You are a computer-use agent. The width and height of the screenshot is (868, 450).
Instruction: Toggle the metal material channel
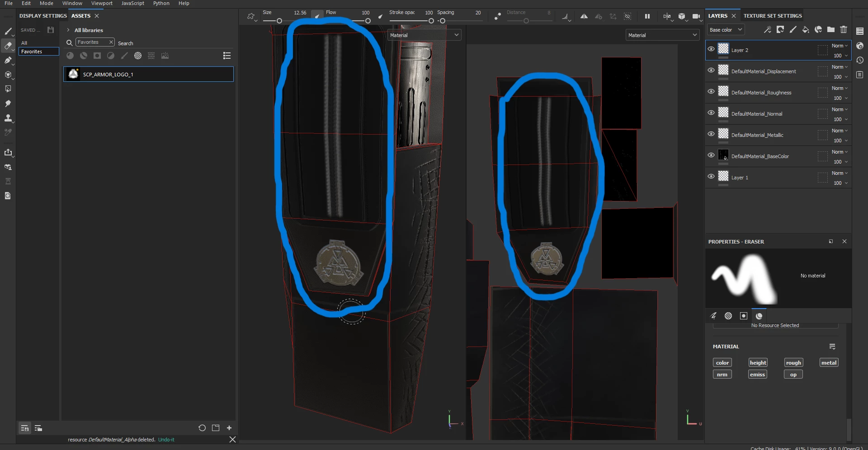(829, 363)
